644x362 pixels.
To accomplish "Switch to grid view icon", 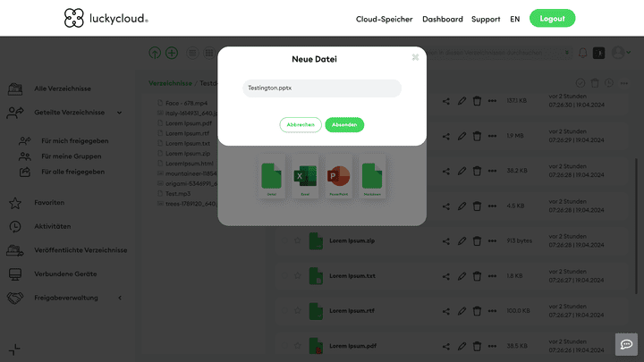I will 209,53.
